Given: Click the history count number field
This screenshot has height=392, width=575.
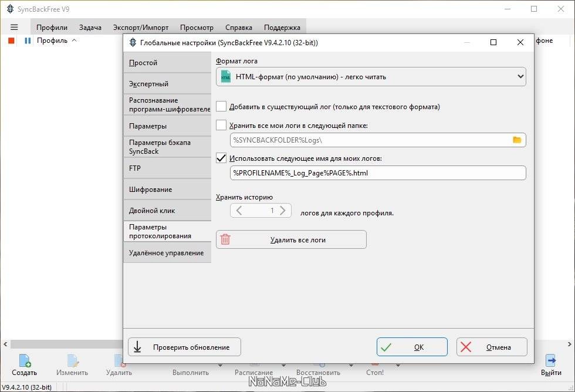Looking at the screenshot, I should coord(261,211).
